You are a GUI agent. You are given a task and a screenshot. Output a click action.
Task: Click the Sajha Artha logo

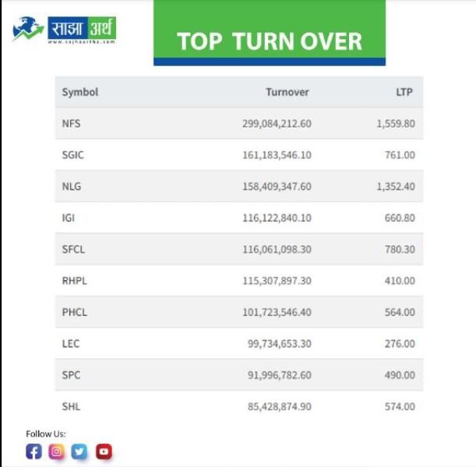pyautogui.click(x=65, y=30)
